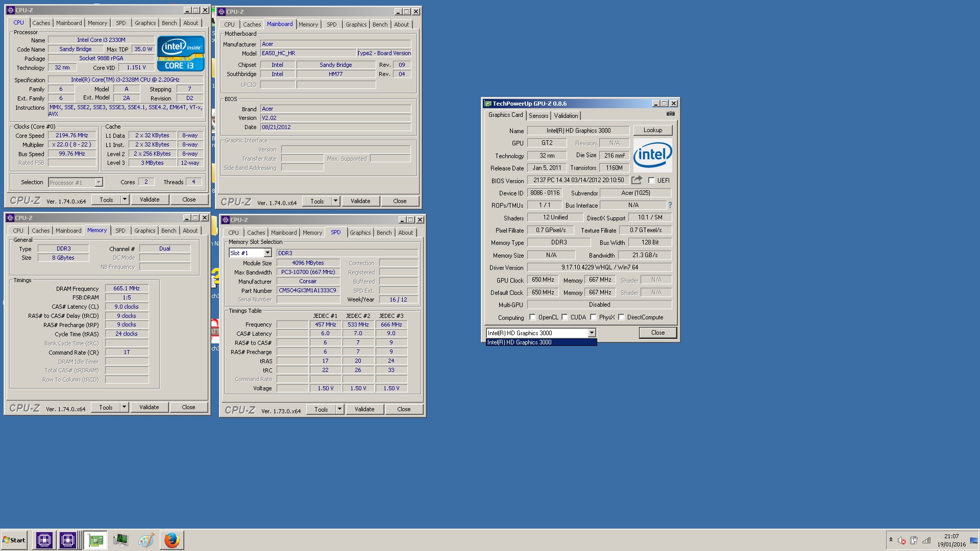The image size is (980, 551).
Task: Click Tools button in the Mainboard window
Action: (x=317, y=201)
